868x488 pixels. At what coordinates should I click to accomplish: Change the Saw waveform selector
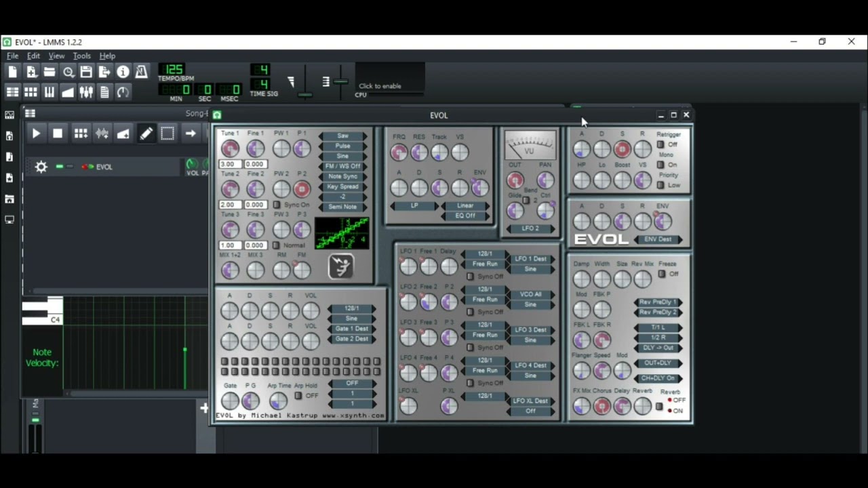tap(342, 136)
